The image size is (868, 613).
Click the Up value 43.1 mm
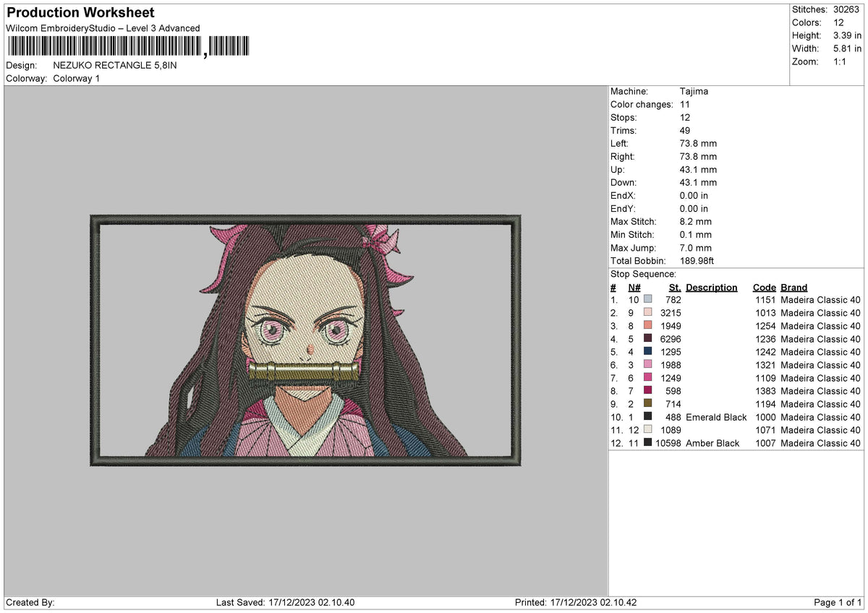(x=698, y=169)
